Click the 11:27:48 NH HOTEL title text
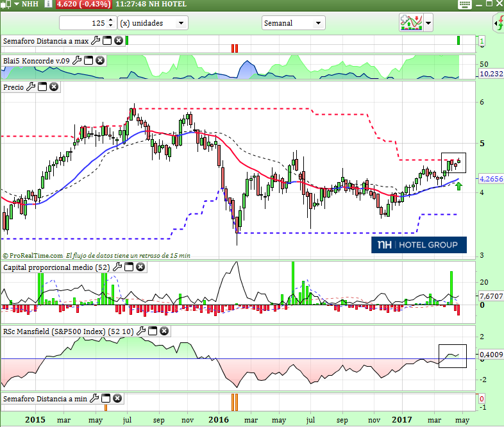504x427 pixels. click(151, 4)
